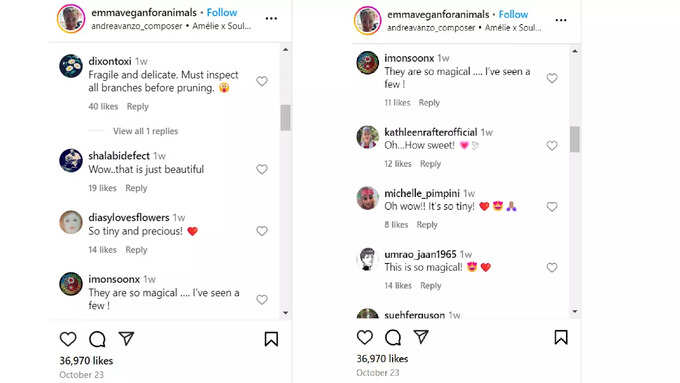Open the left panel's three-dot options menu

click(x=271, y=19)
